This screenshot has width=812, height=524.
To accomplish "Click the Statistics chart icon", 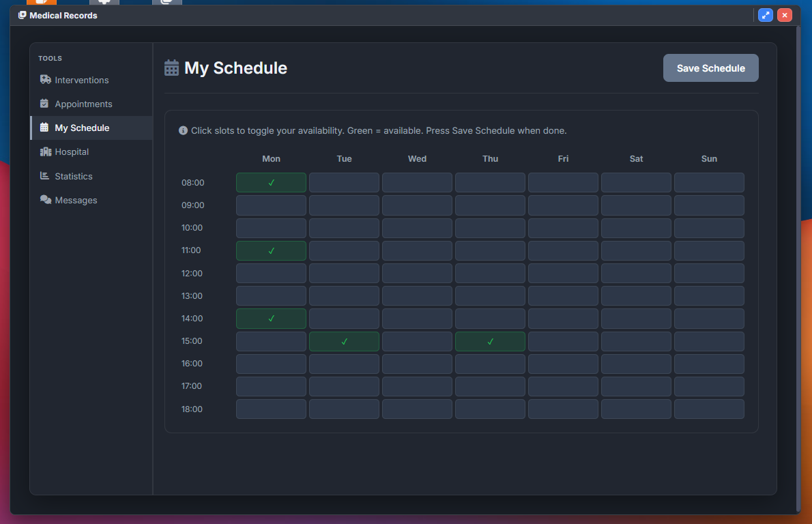I will click(x=44, y=176).
